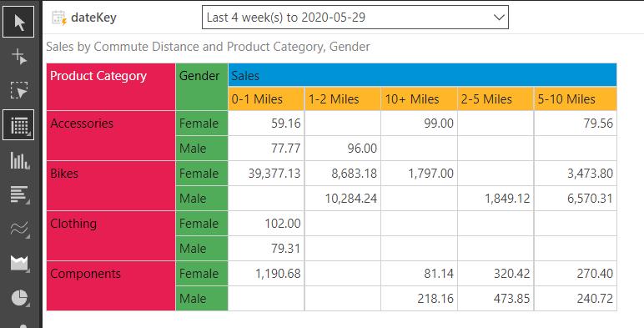This screenshot has width=644, height=328.
Task: Pick the horizontal bar chart icon
Action: (19, 194)
